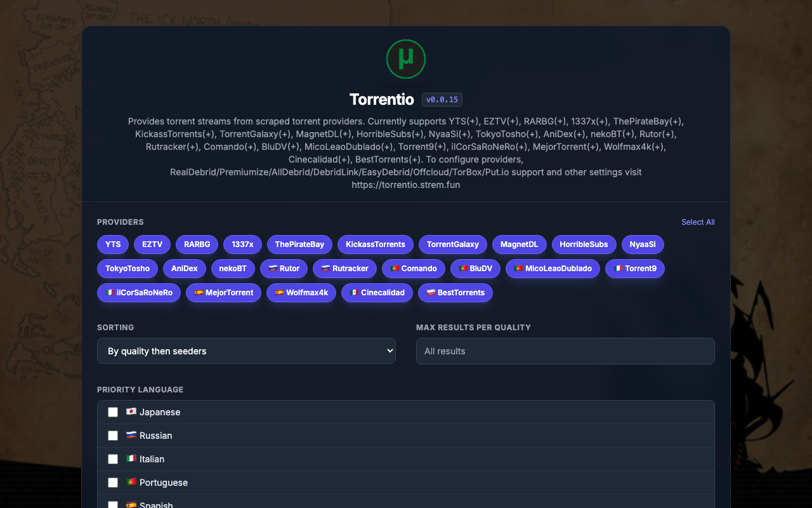Screen dimensions: 812x508
Task: Click the Select All providers link
Action: pyautogui.click(x=698, y=222)
